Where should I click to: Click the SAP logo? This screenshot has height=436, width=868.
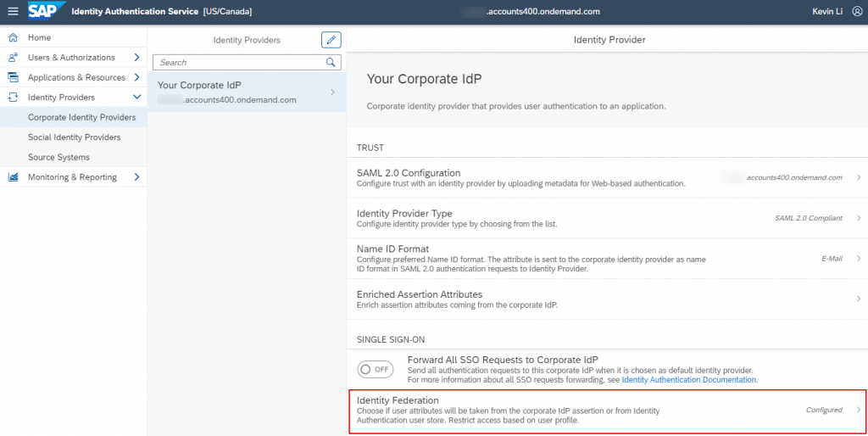(x=47, y=11)
